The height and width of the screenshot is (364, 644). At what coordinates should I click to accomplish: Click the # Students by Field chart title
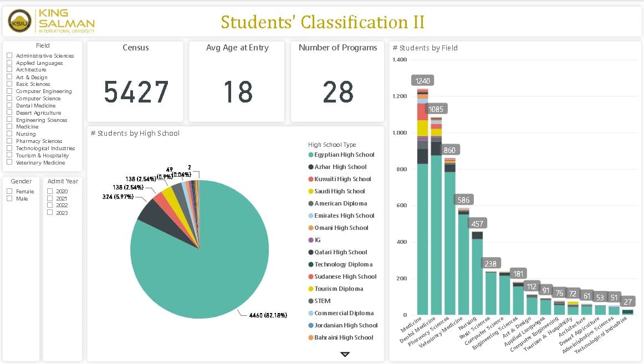pyautogui.click(x=425, y=48)
